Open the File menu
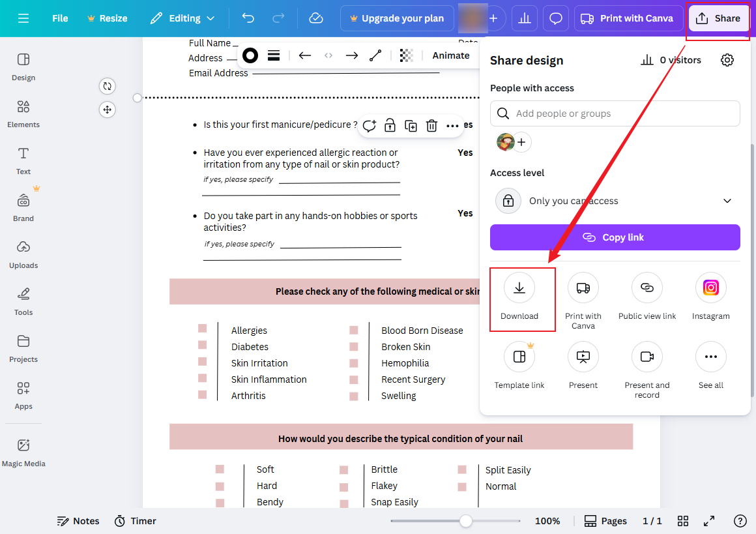756x534 pixels. click(x=59, y=18)
